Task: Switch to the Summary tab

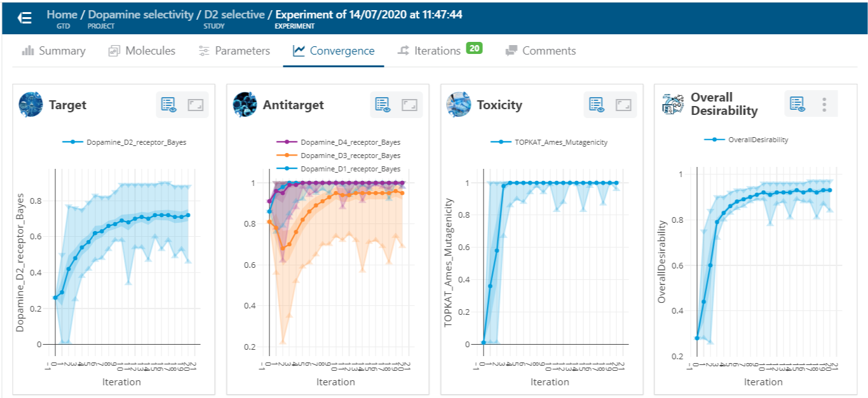Action: [54, 51]
